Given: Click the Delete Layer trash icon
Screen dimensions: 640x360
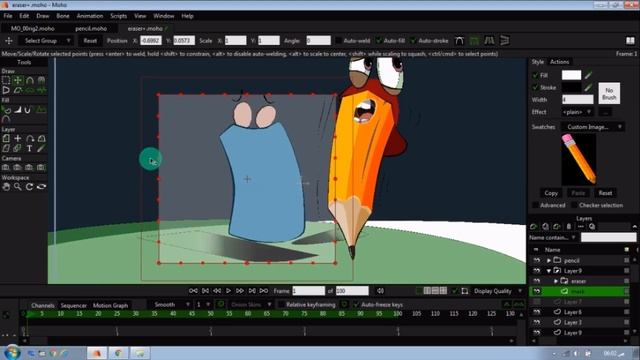Looking at the screenshot, I should pyautogui.click(x=569, y=227).
